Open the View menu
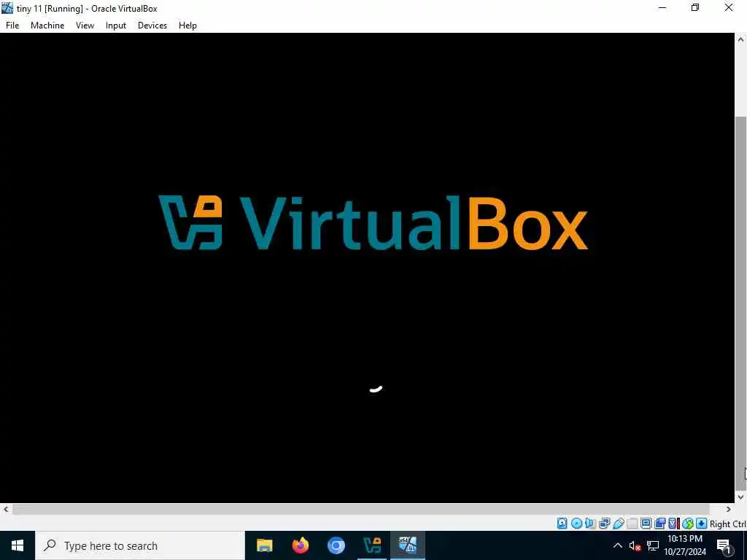Viewport: 747px width, 560px height. coord(85,26)
